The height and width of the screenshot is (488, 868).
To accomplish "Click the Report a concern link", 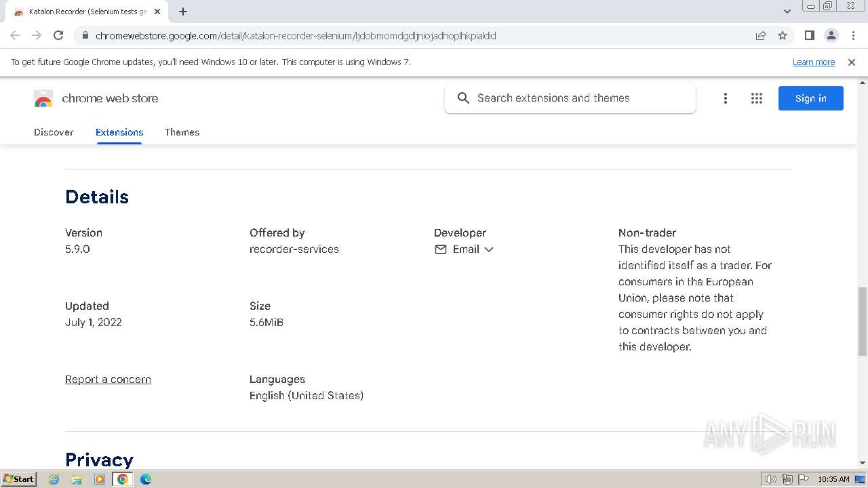I will [108, 380].
